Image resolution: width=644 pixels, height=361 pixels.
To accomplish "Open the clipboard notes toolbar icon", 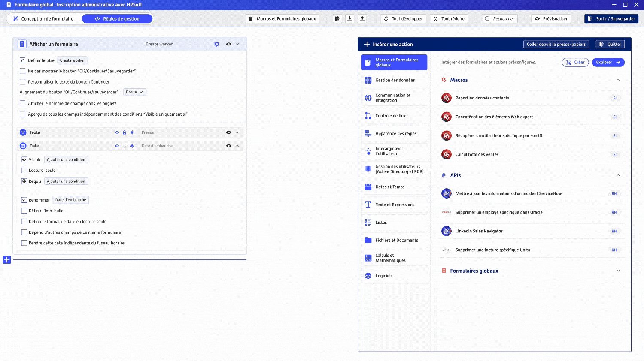I will click(337, 18).
